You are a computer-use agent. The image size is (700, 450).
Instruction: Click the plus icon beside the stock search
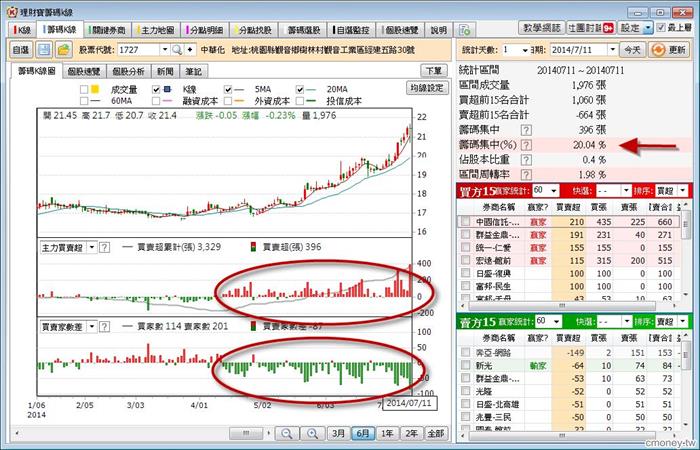tap(190, 50)
